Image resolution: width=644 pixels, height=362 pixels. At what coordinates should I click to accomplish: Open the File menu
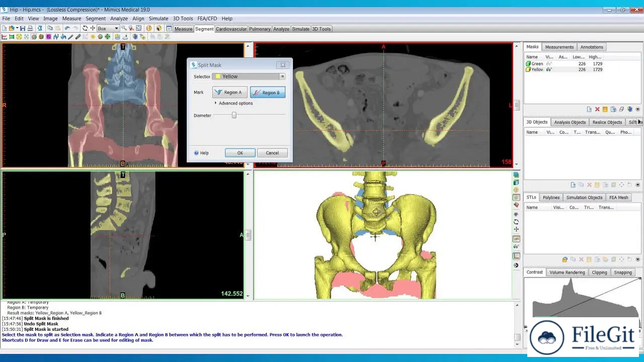point(6,19)
